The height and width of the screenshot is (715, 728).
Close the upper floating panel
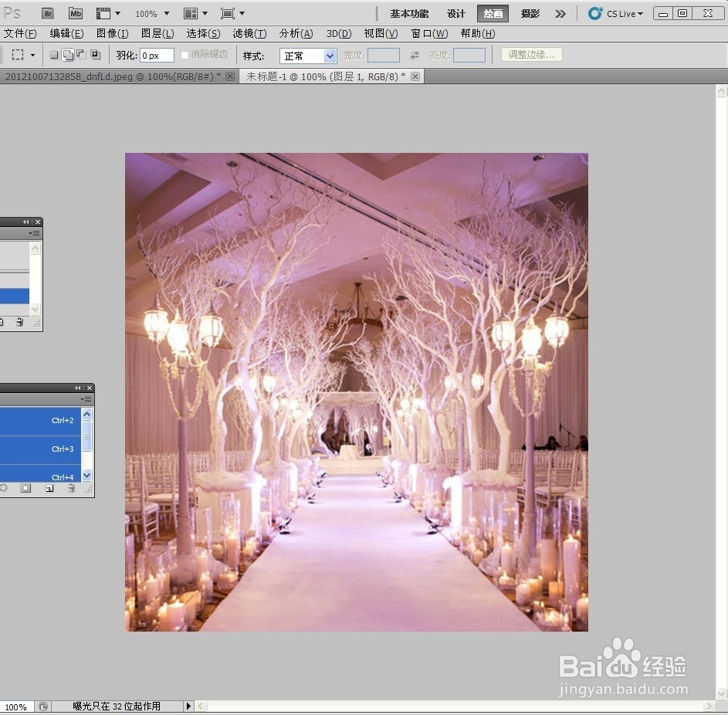[38, 222]
